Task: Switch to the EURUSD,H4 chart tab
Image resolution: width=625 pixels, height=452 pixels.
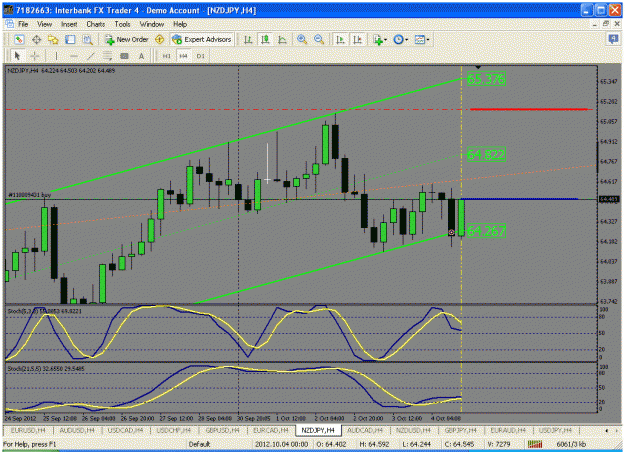Action: 28,430
